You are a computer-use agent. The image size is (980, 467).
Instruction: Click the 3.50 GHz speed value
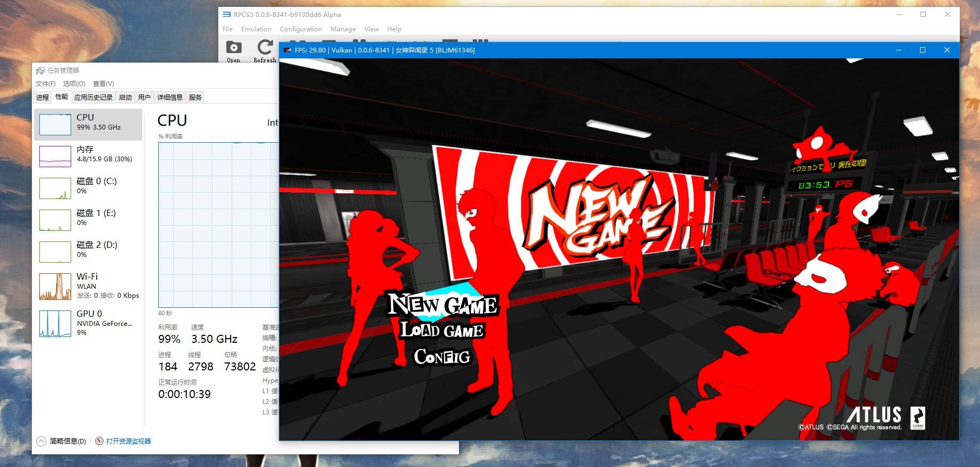click(214, 339)
